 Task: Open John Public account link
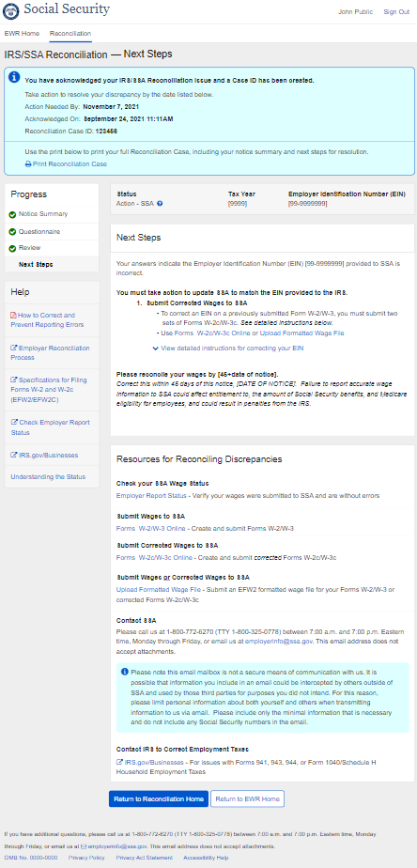tap(356, 11)
